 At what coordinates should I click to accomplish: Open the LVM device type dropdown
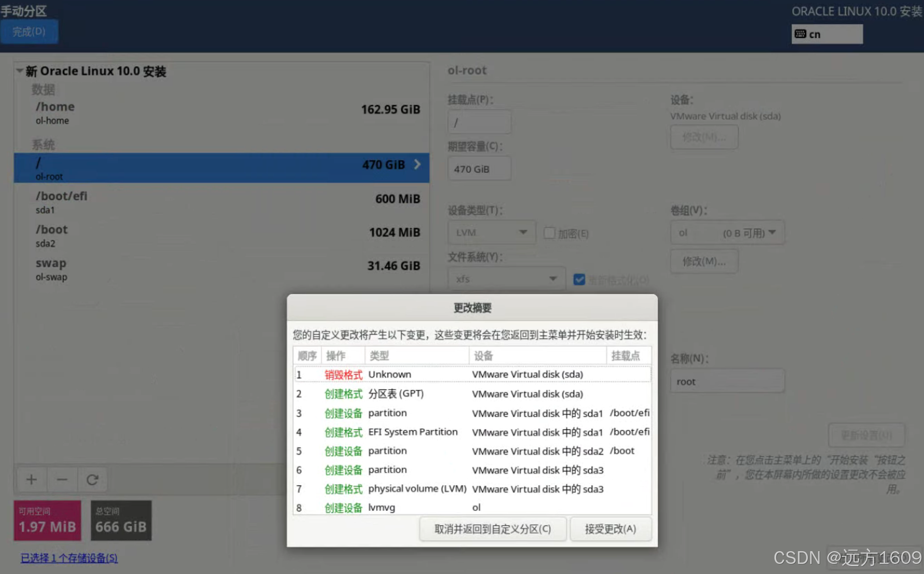pos(491,232)
